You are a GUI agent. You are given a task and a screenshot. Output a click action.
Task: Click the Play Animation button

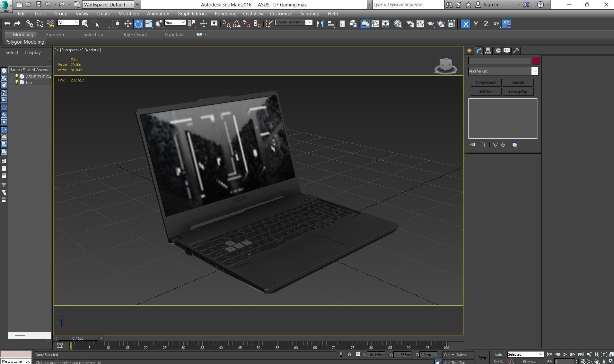pos(565,354)
